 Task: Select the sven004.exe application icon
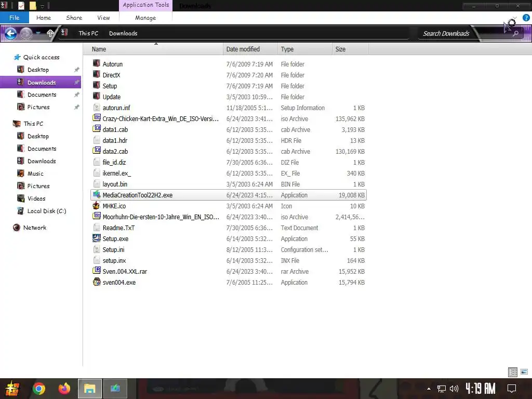coord(96,282)
